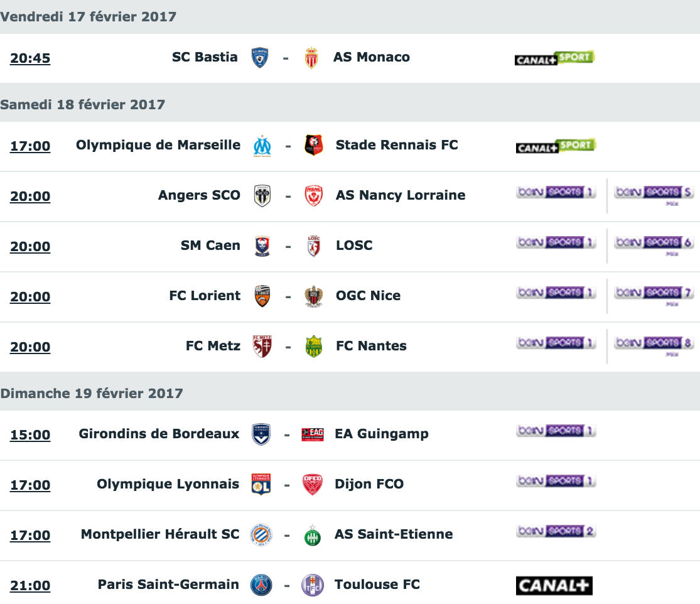Select the Stade Rennais FC crest
700x604 pixels.
[x=314, y=145]
